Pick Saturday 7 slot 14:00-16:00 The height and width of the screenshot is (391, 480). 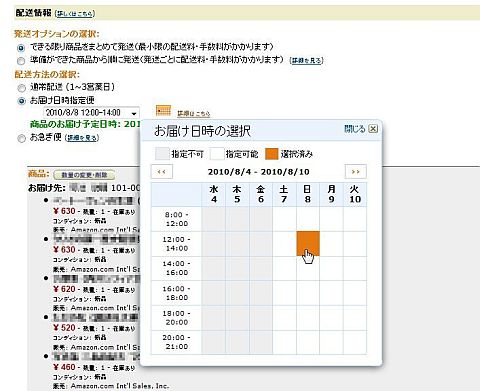click(284, 268)
